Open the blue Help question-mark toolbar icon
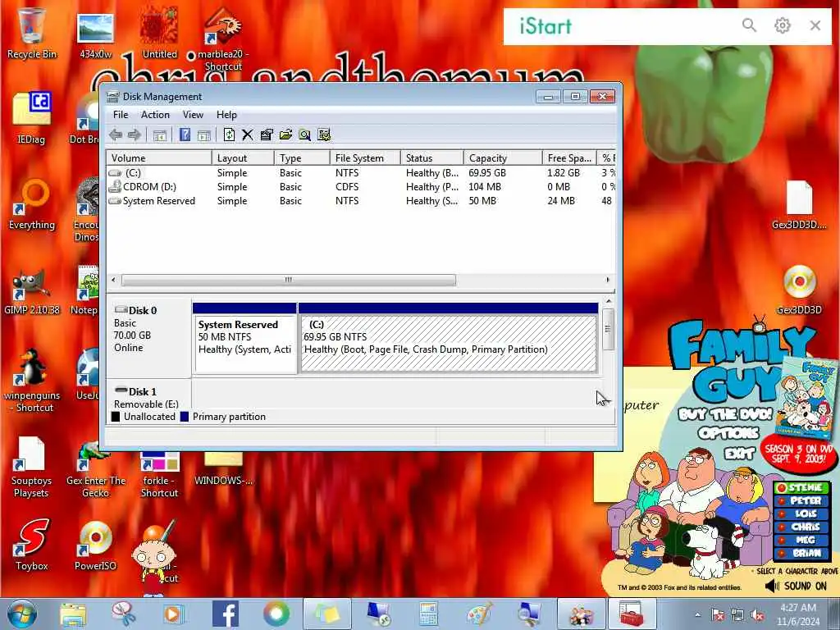Screen dimensions: 840x630 click(x=185, y=135)
